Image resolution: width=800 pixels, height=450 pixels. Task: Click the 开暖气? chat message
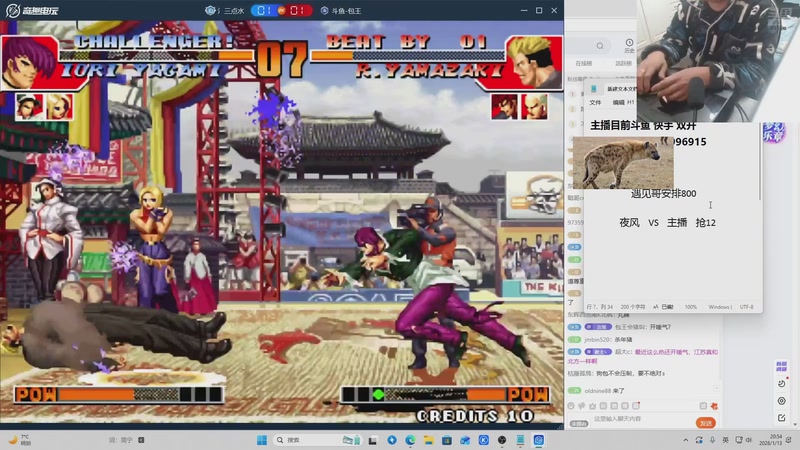[x=660, y=327]
